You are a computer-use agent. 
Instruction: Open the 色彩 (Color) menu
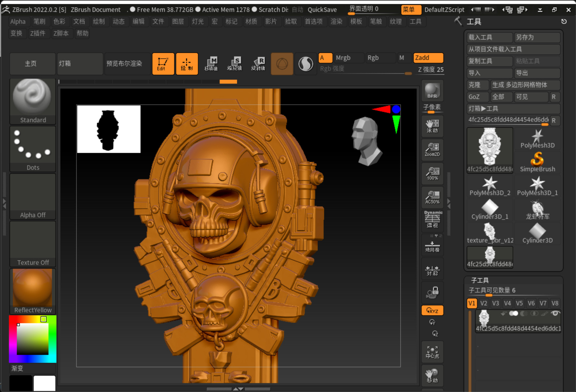[59, 21]
